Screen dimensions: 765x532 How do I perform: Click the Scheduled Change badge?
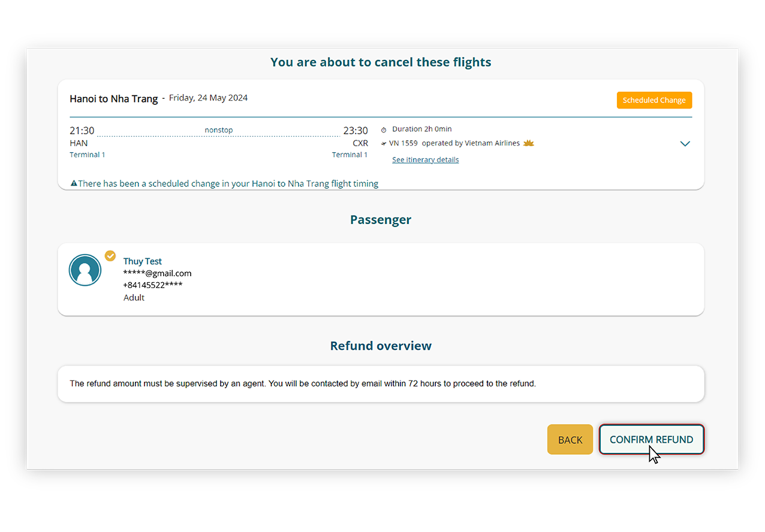pyautogui.click(x=654, y=100)
